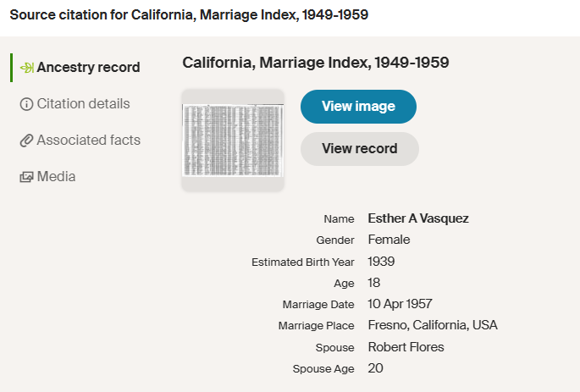This screenshot has height=392, width=580.
Task: Click the Spouse Age value 20
Action: pos(376,368)
